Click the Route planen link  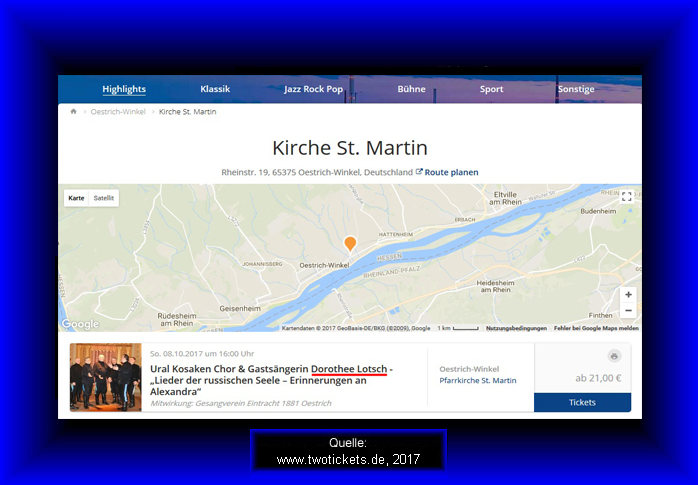(451, 172)
